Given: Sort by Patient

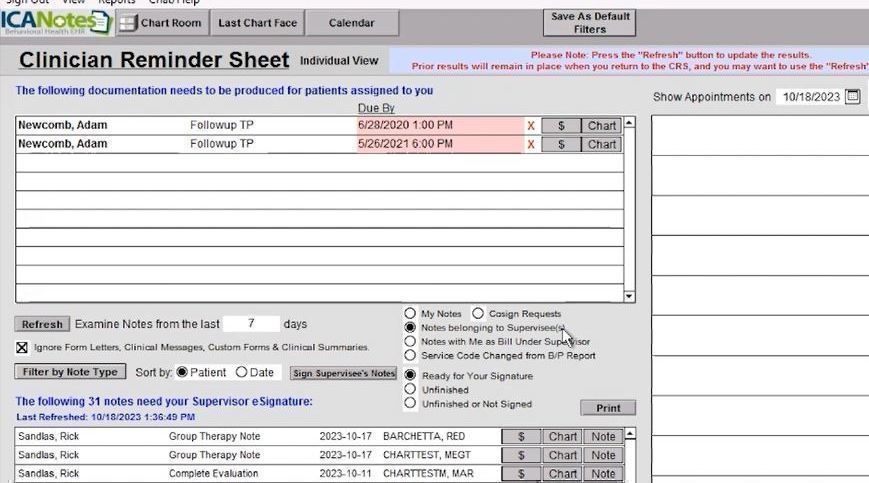Looking at the screenshot, I should click(x=182, y=372).
